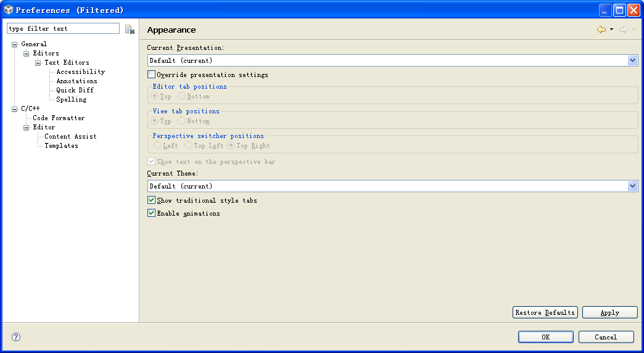Enable Override presentation settings checkbox

pyautogui.click(x=152, y=75)
